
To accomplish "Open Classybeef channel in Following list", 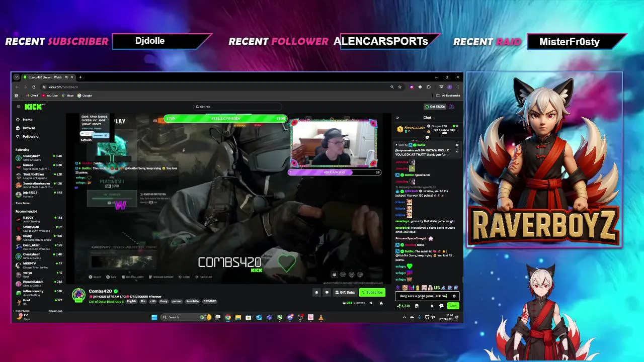I will pyautogui.click(x=39, y=157).
